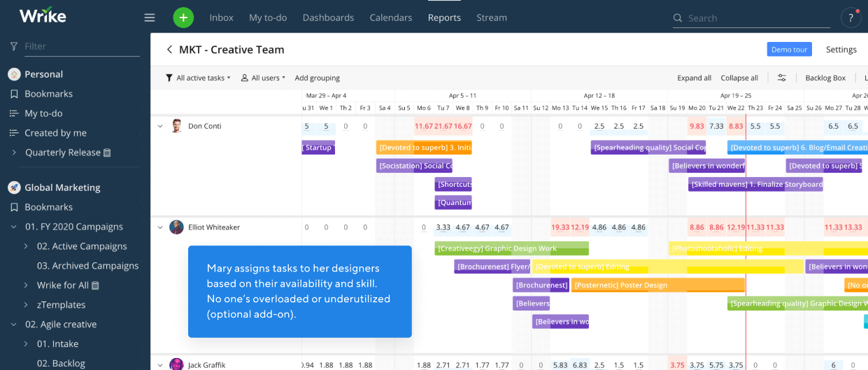Expand the Wrike for All folder
The width and height of the screenshot is (868, 370).
click(x=26, y=285)
